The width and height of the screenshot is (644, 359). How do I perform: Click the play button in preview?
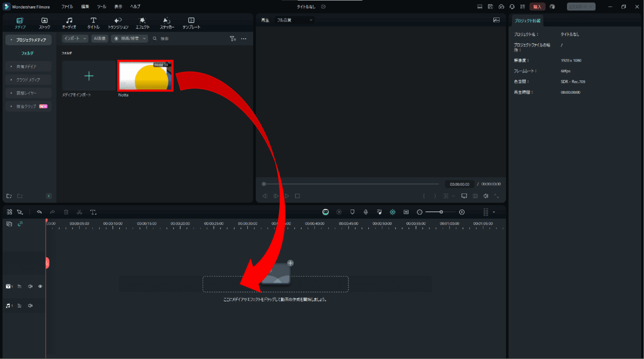pos(287,196)
